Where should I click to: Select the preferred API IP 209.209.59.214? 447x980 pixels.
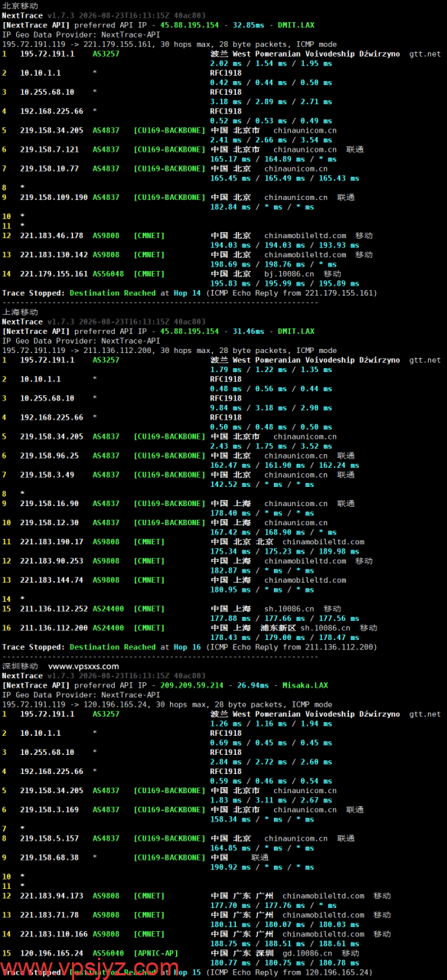192,685
